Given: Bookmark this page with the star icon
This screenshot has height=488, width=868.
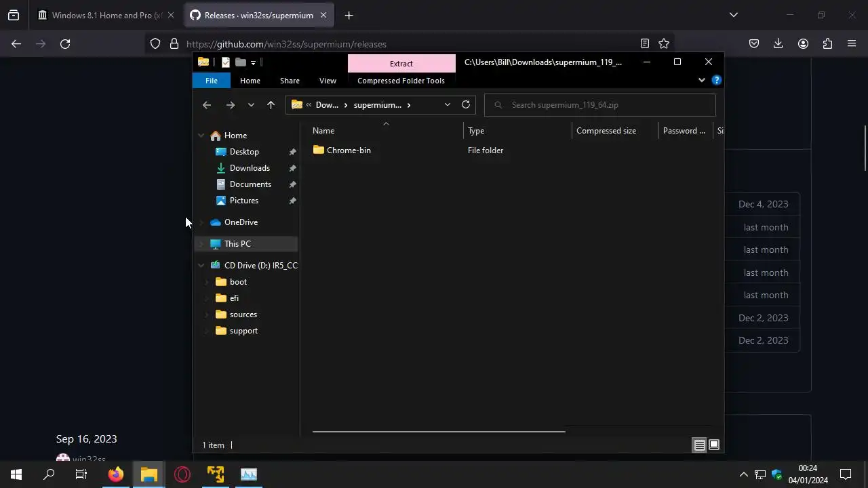Looking at the screenshot, I should pyautogui.click(x=664, y=44).
